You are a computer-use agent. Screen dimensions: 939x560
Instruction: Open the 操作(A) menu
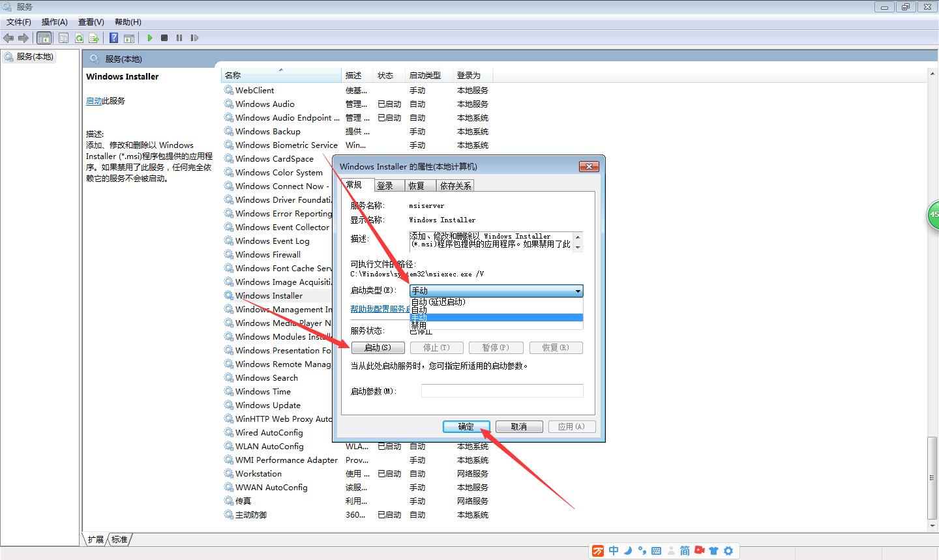[55, 22]
